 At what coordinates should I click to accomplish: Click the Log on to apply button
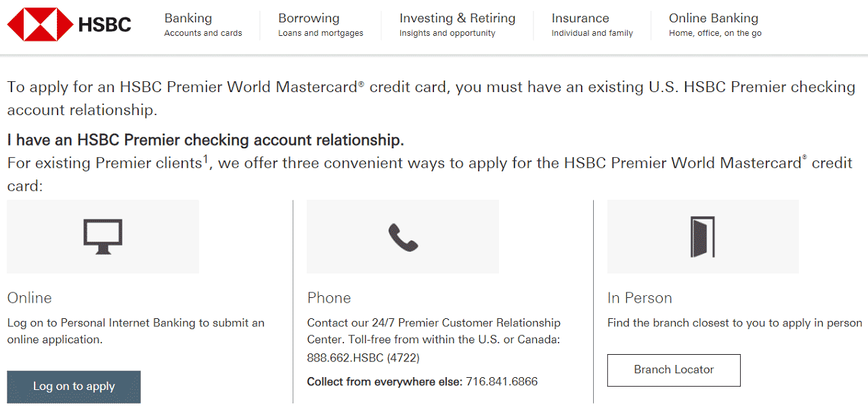pos(73,387)
